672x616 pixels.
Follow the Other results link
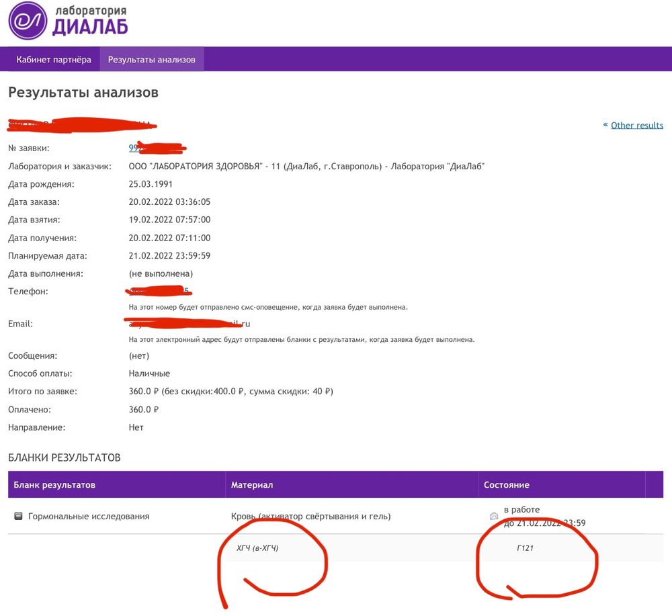coord(637,125)
